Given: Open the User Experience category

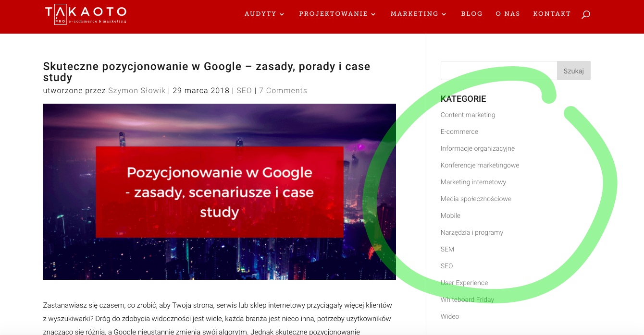Looking at the screenshot, I should [x=464, y=283].
